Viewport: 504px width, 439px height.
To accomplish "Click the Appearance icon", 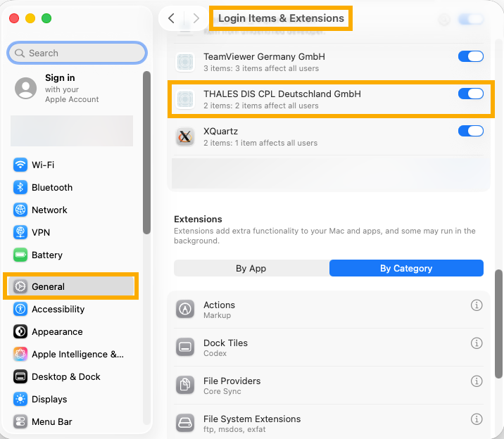I will click(x=20, y=331).
